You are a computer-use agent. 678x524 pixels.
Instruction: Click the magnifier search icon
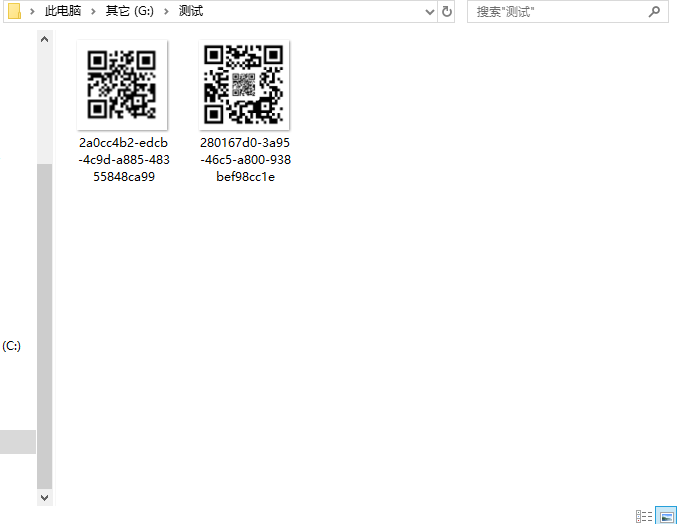pyautogui.click(x=655, y=12)
